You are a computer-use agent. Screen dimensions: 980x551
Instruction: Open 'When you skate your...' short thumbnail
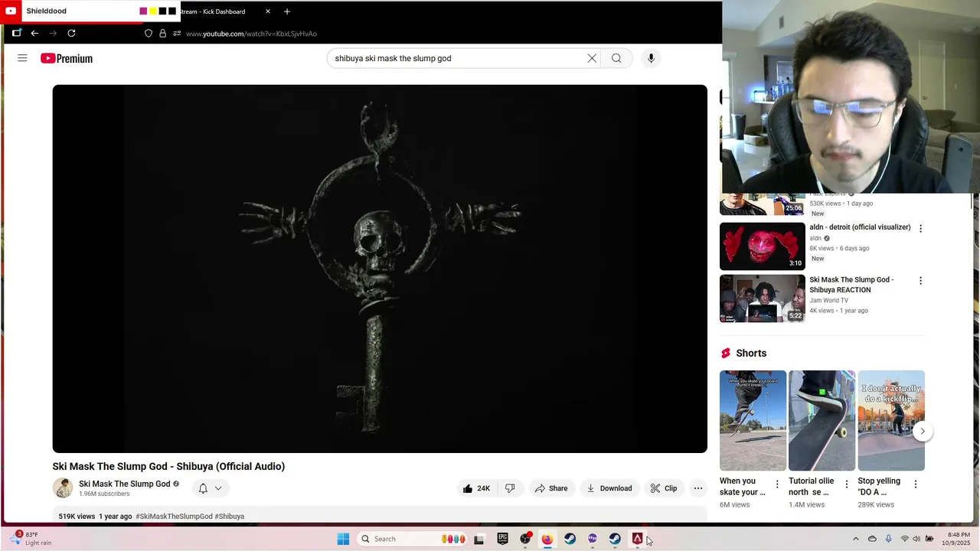point(753,420)
